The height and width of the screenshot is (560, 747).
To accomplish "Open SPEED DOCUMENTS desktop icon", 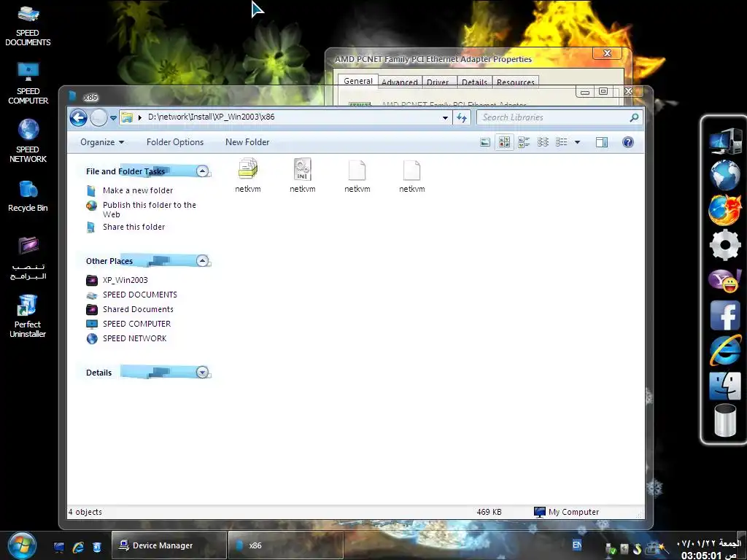I will tap(28, 26).
